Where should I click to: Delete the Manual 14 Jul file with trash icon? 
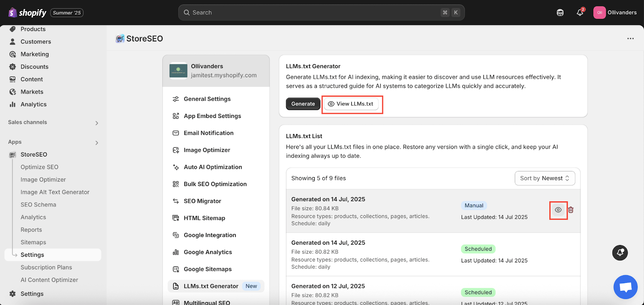(571, 210)
